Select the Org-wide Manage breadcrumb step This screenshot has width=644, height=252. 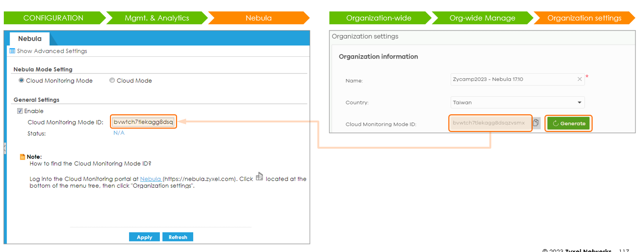pos(482,18)
